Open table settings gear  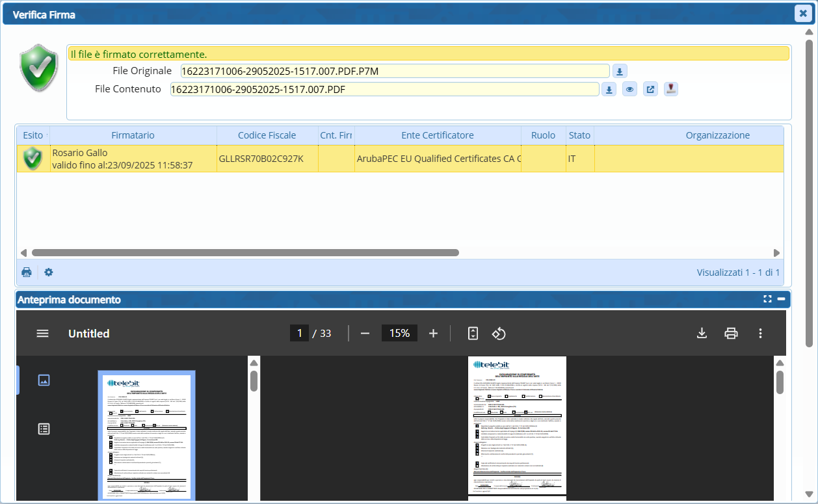tap(49, 272)
